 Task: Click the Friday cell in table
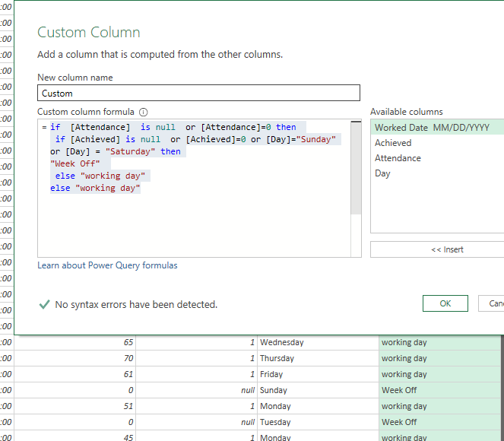318,374
